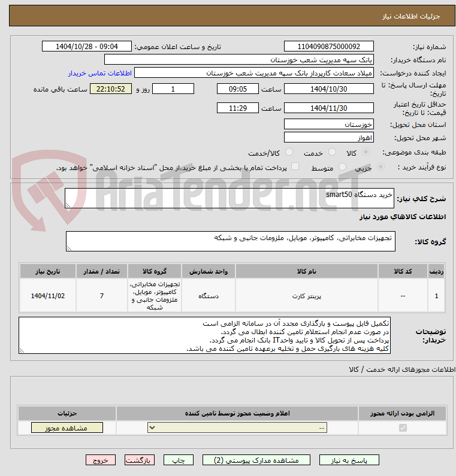Select the 'خدمت' radio button
456x476 pixels.
tap(332, 152)
